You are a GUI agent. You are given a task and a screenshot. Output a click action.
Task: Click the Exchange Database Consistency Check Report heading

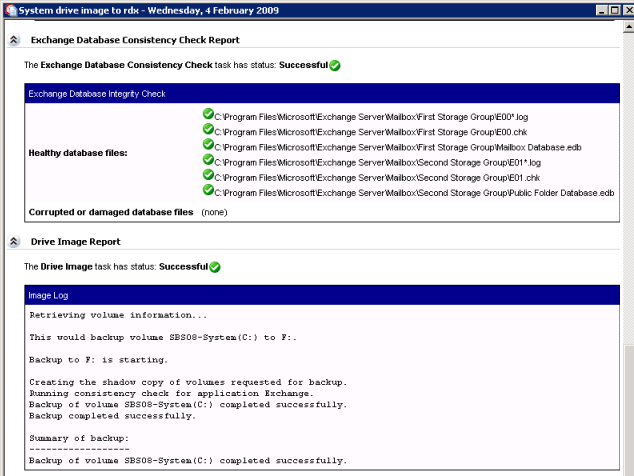pos(135,40)
